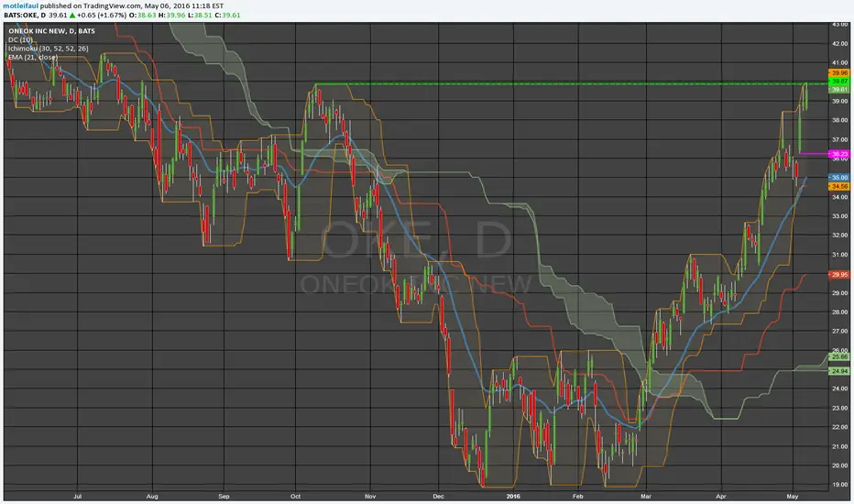Select the EMA (21, close) legend
The width and height of the screenshot is (854, 504).
pos(33,57)
